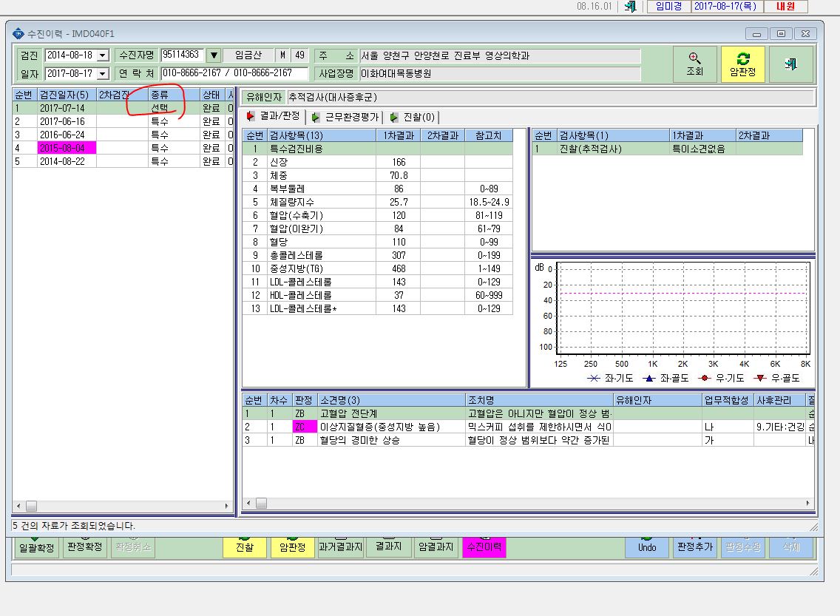
Task: Click the 연락처 phone number field
Action: click(x=234, y=73)
